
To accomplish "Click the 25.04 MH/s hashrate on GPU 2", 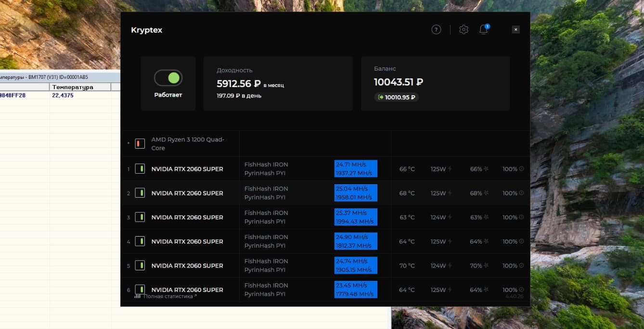I will [x=352, y=189].
